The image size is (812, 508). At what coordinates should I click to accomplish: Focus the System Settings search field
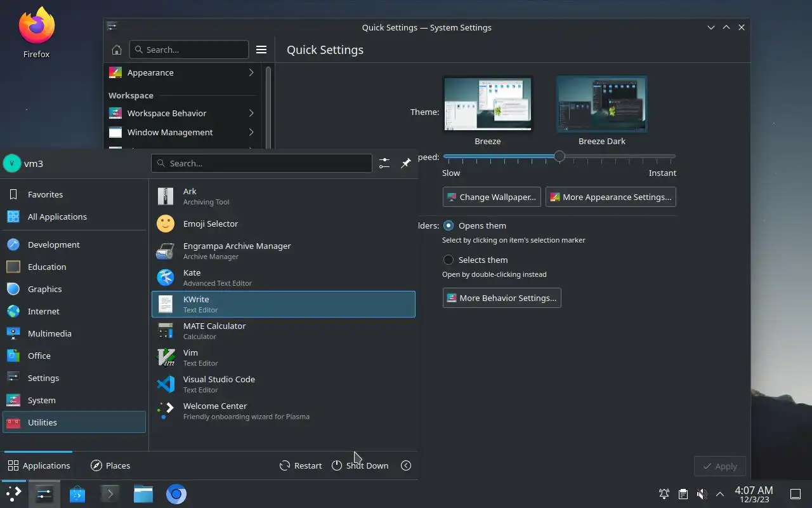click(x=188, y=50)
